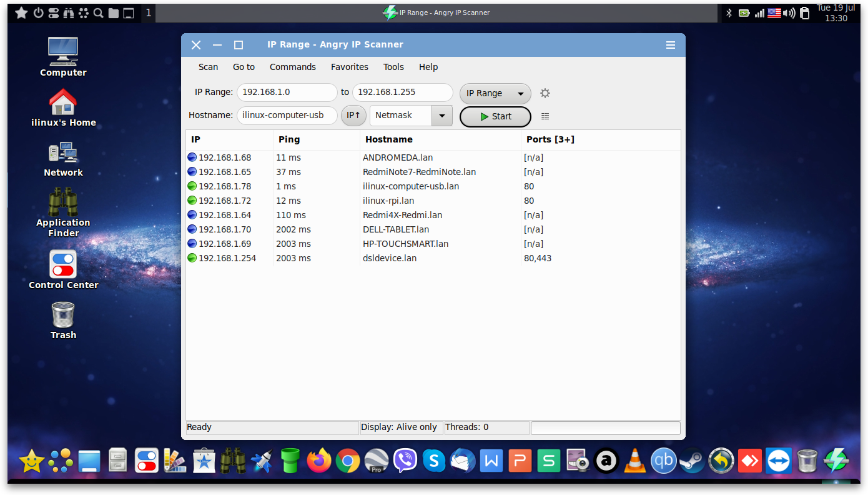Open the Commands menu
Image resolution: width=868 pixels, height=495 pixels.
coord(293,67)
